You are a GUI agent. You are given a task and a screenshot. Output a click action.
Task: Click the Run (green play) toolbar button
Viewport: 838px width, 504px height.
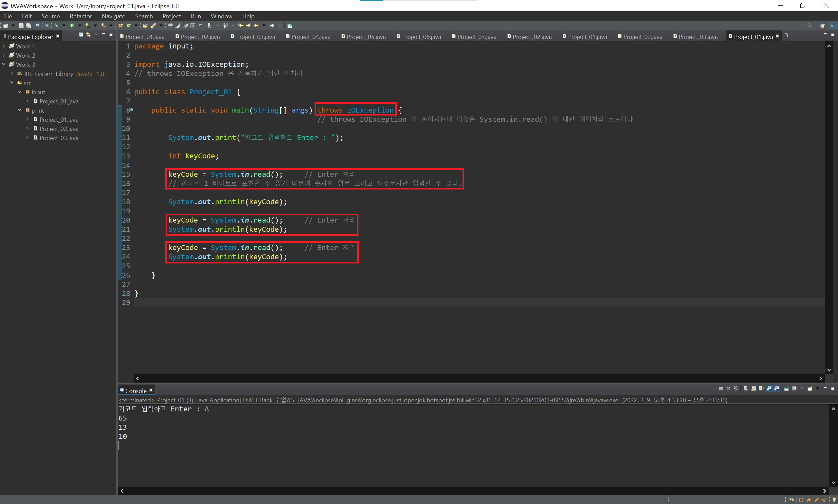coord(72,26)
